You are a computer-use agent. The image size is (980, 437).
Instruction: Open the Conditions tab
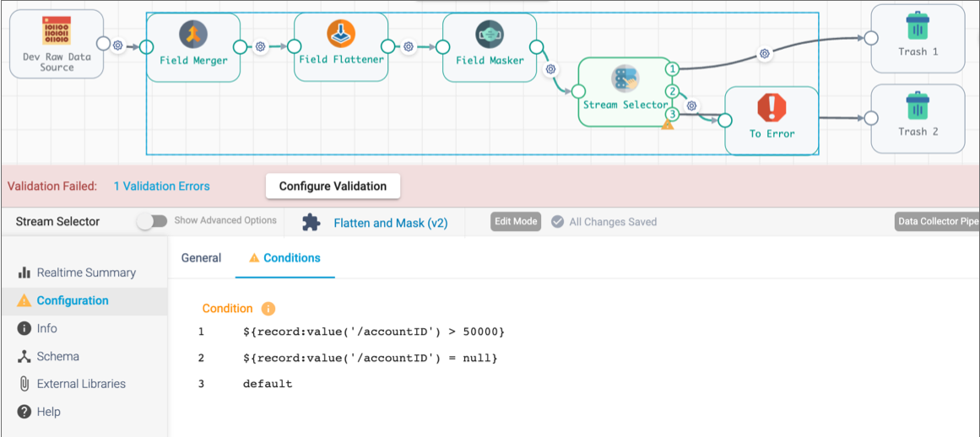[285, 258]
